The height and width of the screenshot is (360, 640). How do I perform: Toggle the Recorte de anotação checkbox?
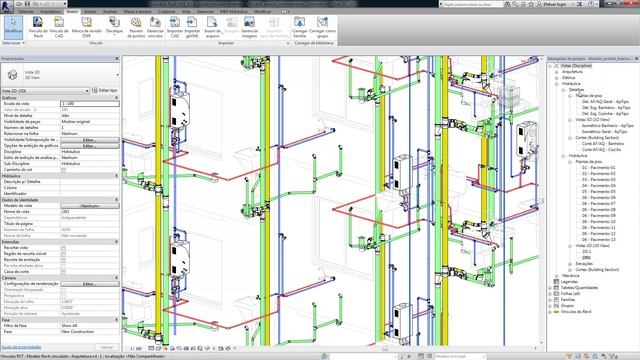[63, 260]
